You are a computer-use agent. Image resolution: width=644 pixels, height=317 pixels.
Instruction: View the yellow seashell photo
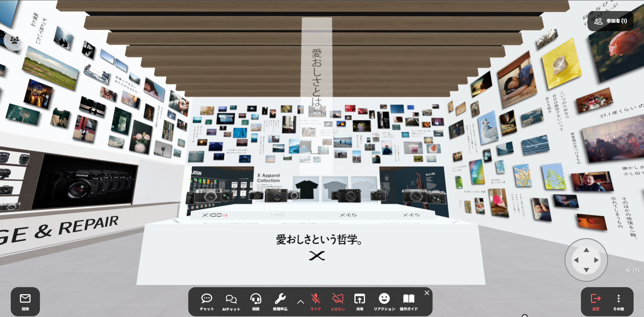[x=561, y=63]
